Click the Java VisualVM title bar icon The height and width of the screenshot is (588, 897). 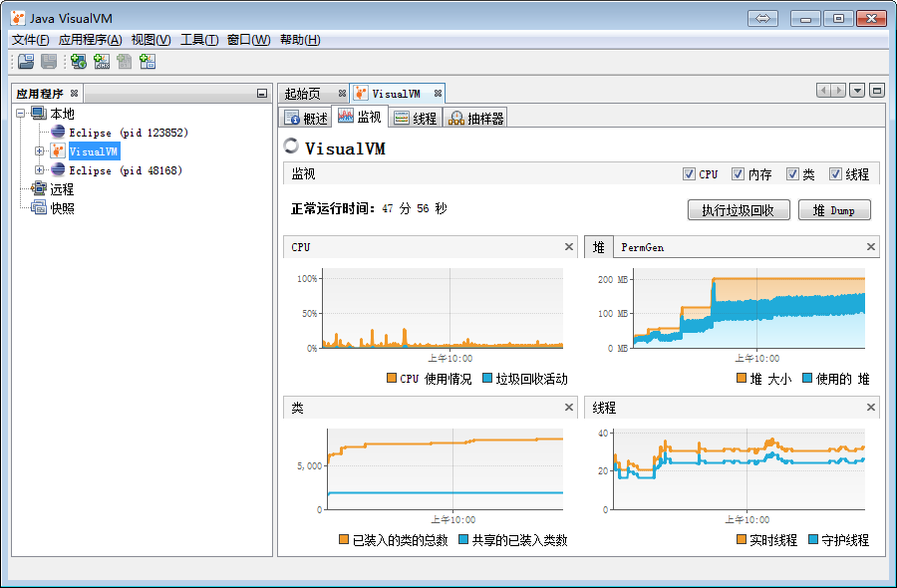pos(18,18)
